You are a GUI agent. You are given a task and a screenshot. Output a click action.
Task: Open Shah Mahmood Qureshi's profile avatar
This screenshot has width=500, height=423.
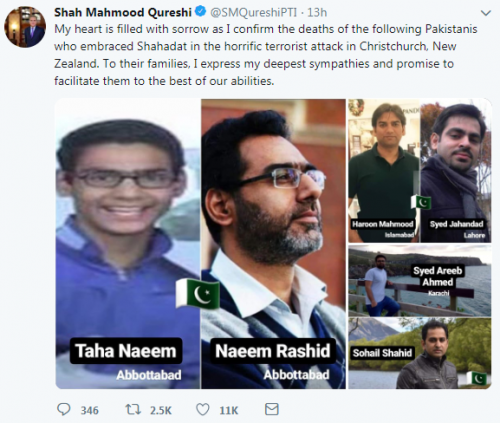[25, 27]
